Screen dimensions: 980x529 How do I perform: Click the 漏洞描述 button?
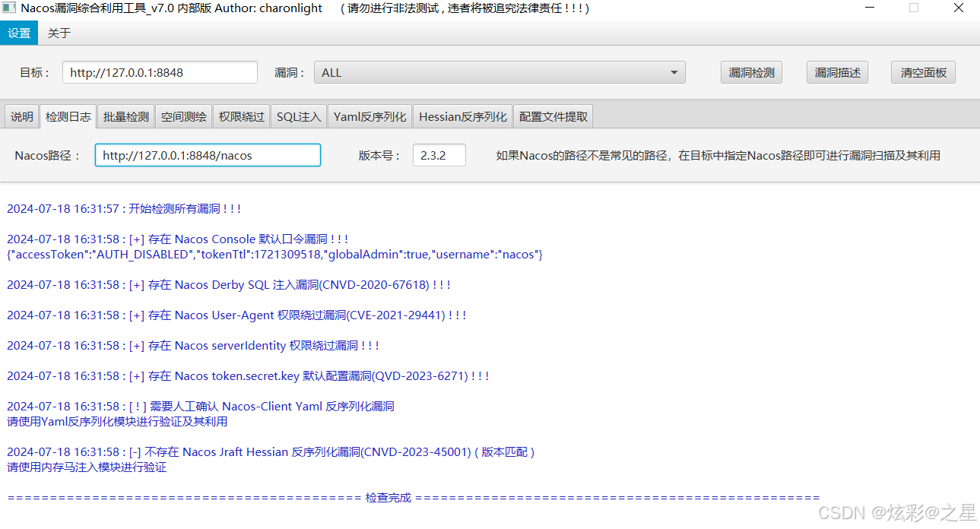837,73
